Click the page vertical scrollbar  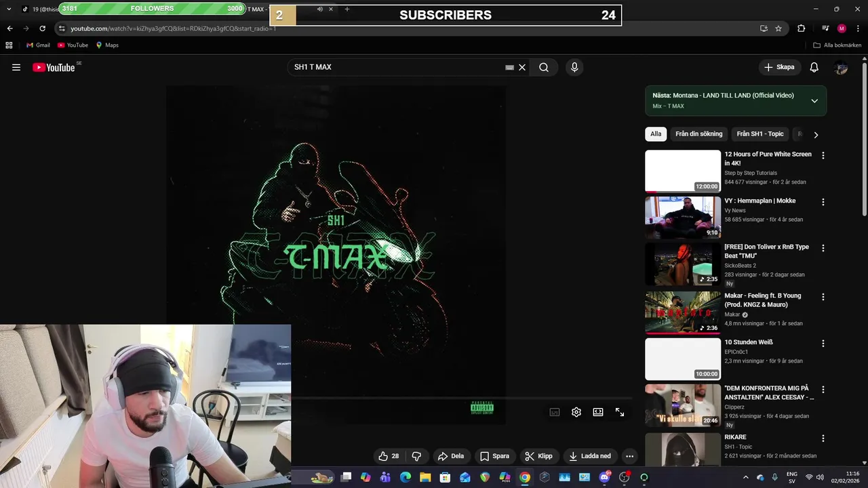point(864,139)
